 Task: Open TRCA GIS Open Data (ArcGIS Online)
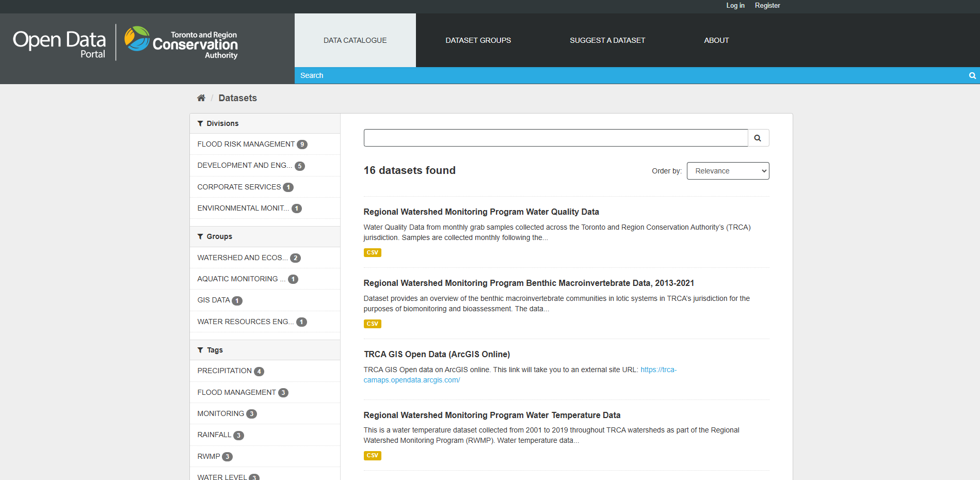tap(437, 354)
